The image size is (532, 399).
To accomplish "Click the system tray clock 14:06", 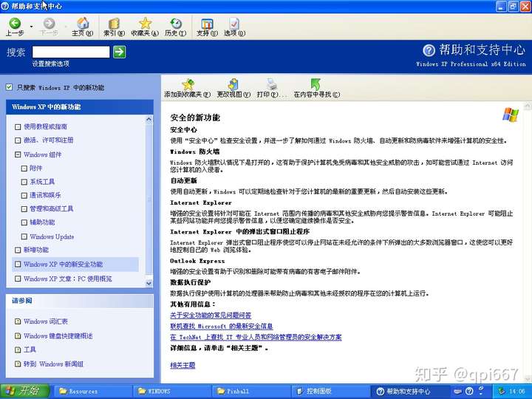I will (516, 392).
